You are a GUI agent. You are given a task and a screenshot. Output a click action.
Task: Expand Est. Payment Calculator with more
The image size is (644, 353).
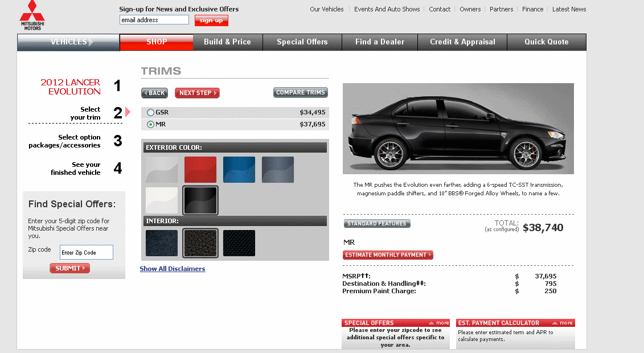pyautogui.click(x=562, y=323)
